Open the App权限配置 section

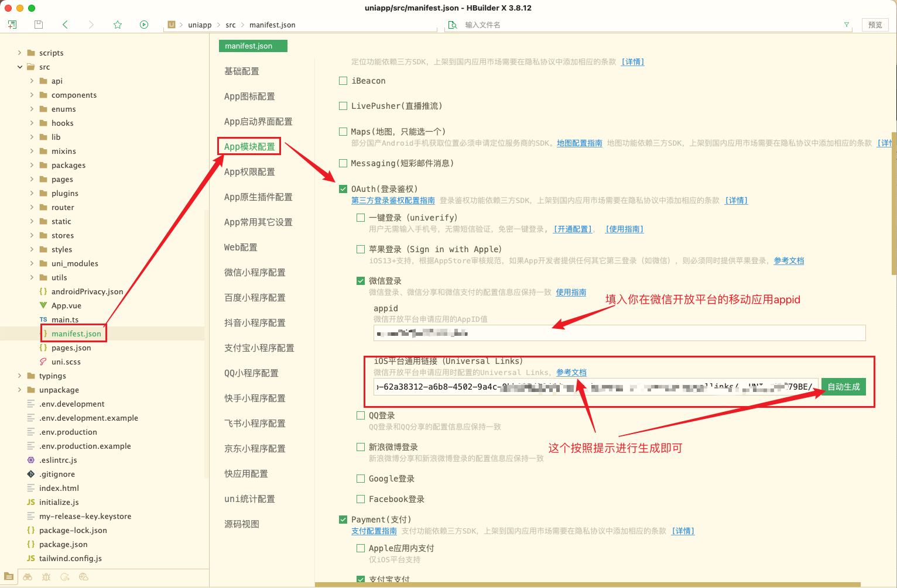coord(249,171)
